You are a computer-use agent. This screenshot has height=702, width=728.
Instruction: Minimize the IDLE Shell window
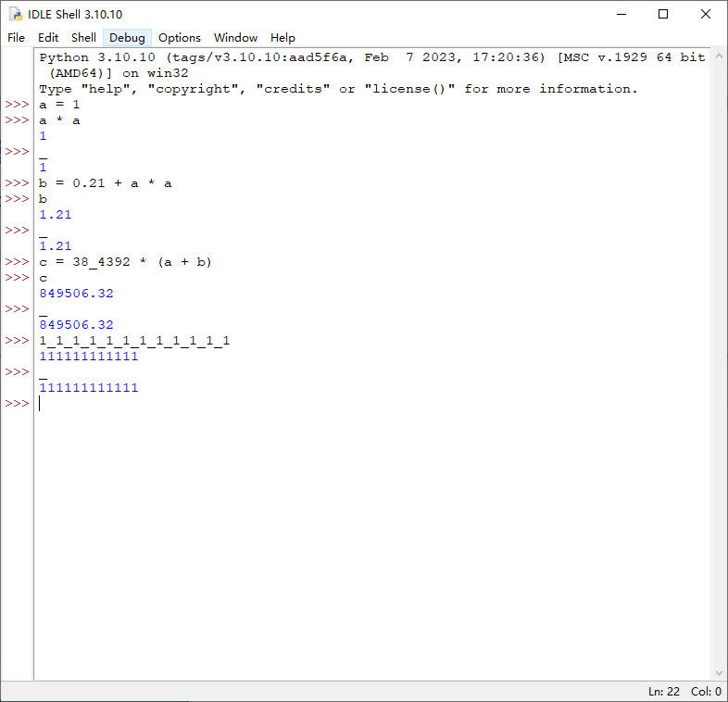click(621, 15)
